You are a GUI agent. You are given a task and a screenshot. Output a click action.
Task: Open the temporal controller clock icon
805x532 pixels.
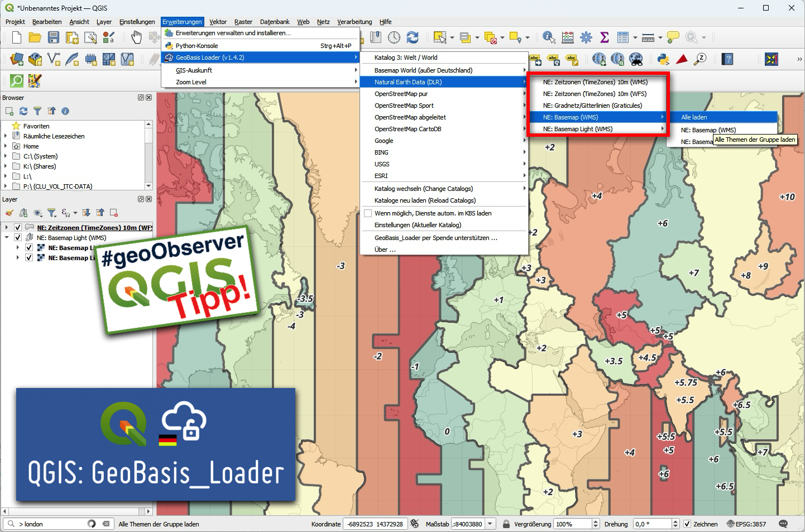(x=394, y=37)
